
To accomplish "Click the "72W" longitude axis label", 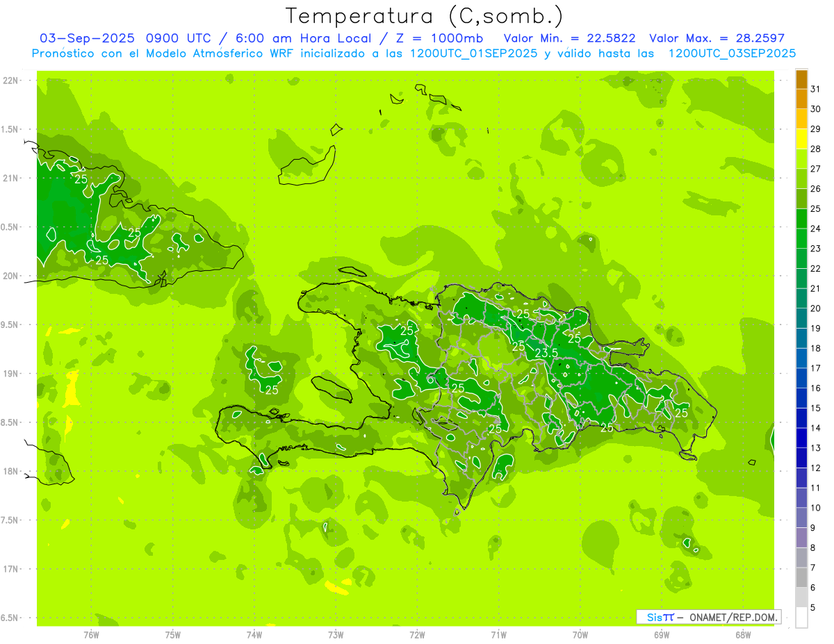I will point(417,635).
